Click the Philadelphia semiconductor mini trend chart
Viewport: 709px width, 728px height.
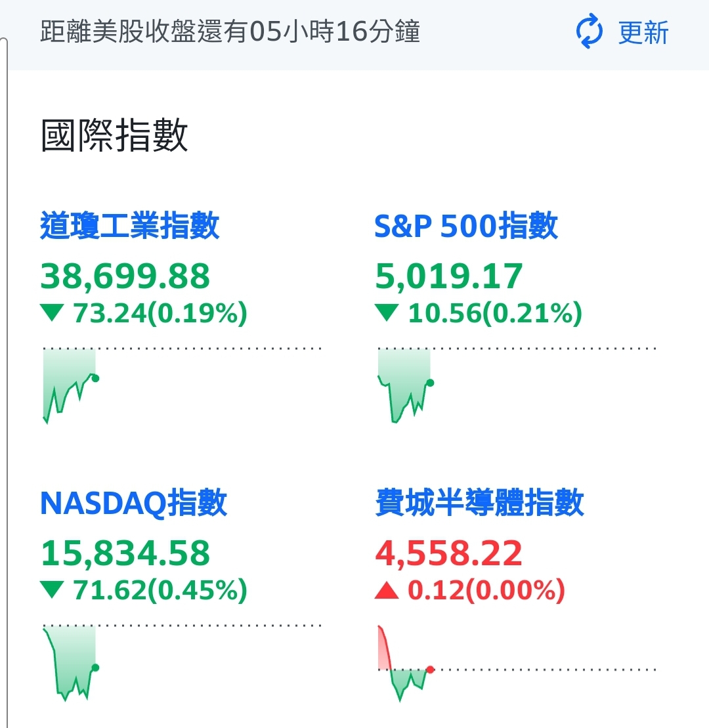(517, 664)
